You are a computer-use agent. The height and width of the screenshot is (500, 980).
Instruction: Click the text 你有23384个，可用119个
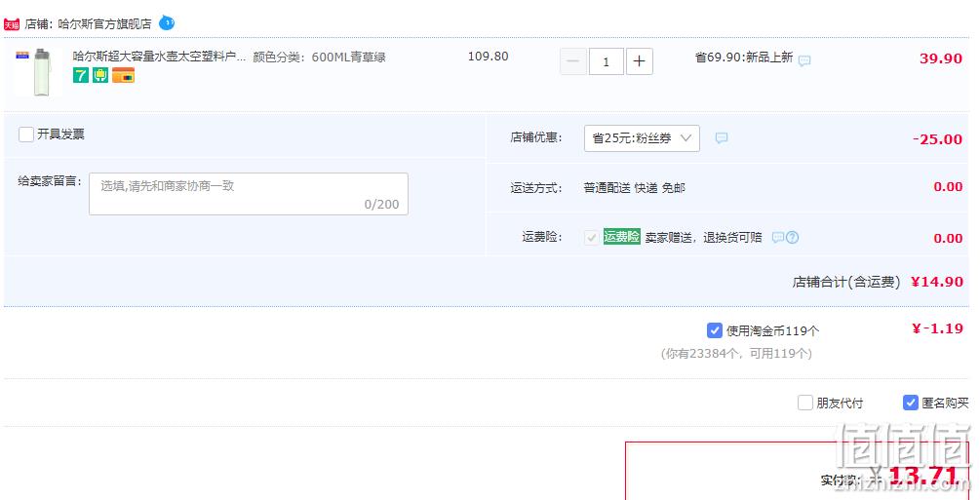tap(736, 354)
